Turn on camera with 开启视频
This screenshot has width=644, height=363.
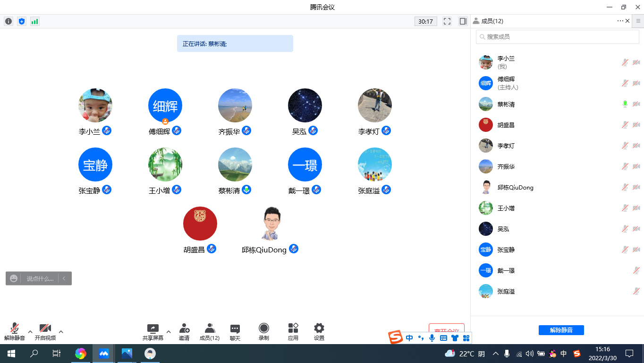(45, 332)
